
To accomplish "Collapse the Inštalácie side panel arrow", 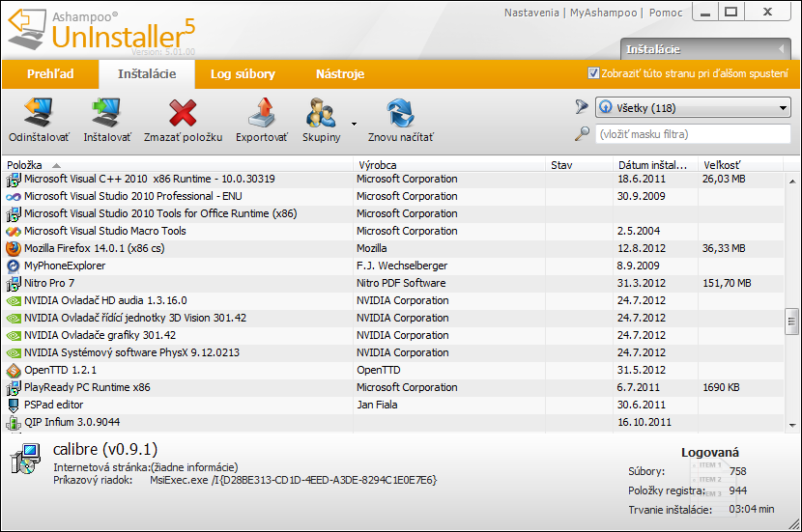I will tap(781, 49).
